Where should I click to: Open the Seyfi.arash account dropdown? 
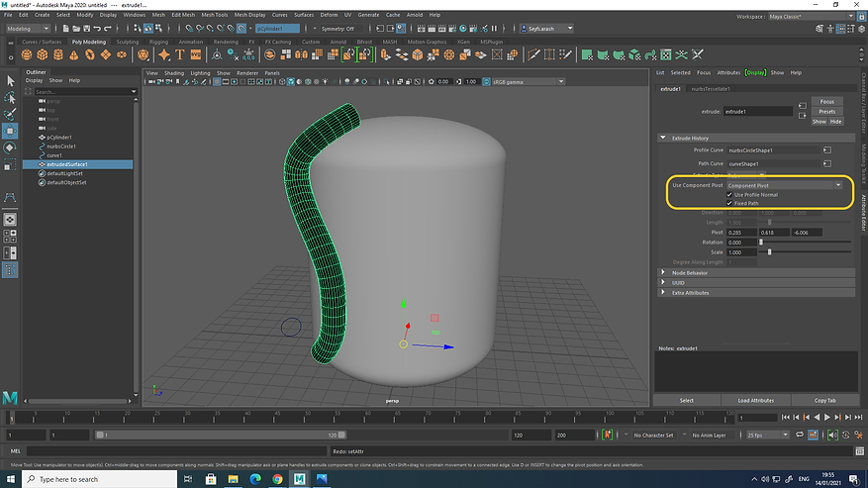point(546,29)
